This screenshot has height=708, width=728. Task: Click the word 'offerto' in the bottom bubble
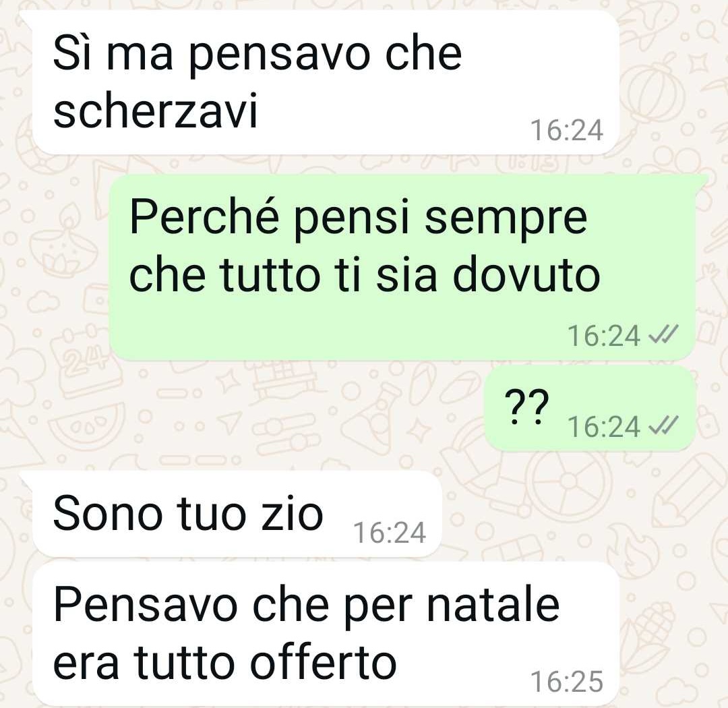323,663
